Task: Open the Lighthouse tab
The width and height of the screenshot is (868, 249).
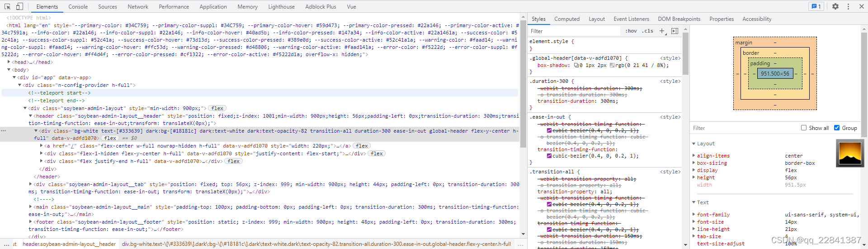Action: 281,7
